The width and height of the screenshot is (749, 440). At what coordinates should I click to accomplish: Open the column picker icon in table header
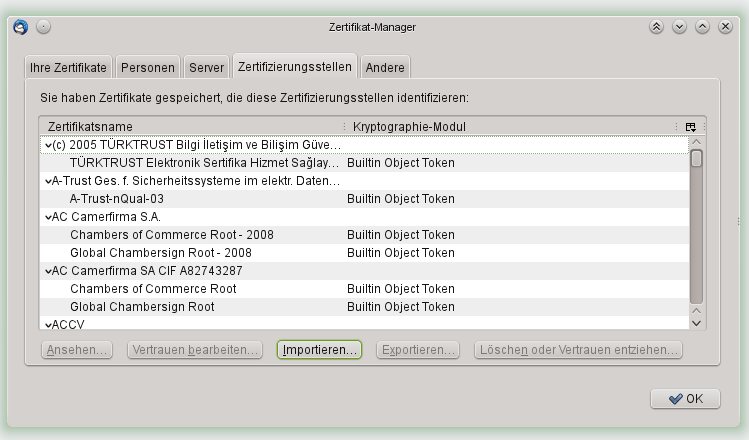[690, 127]
